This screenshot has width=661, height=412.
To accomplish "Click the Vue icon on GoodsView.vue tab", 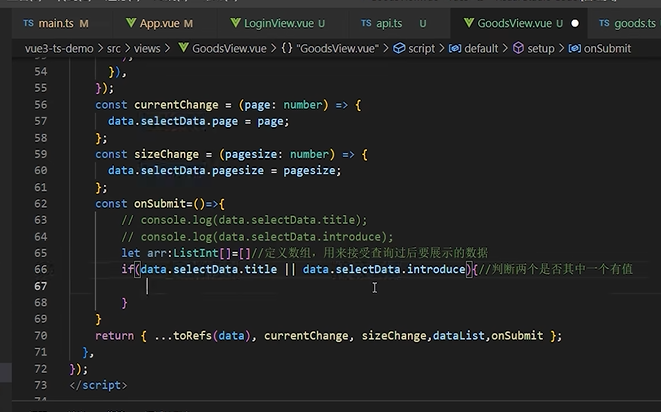I will pyautogui.click(x=469, y=23).
